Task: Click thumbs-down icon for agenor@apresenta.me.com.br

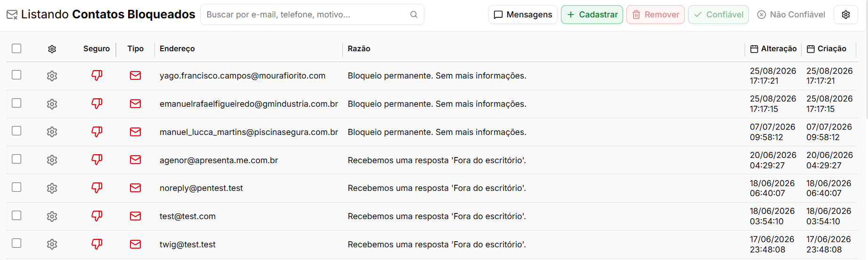Action: 97,160
